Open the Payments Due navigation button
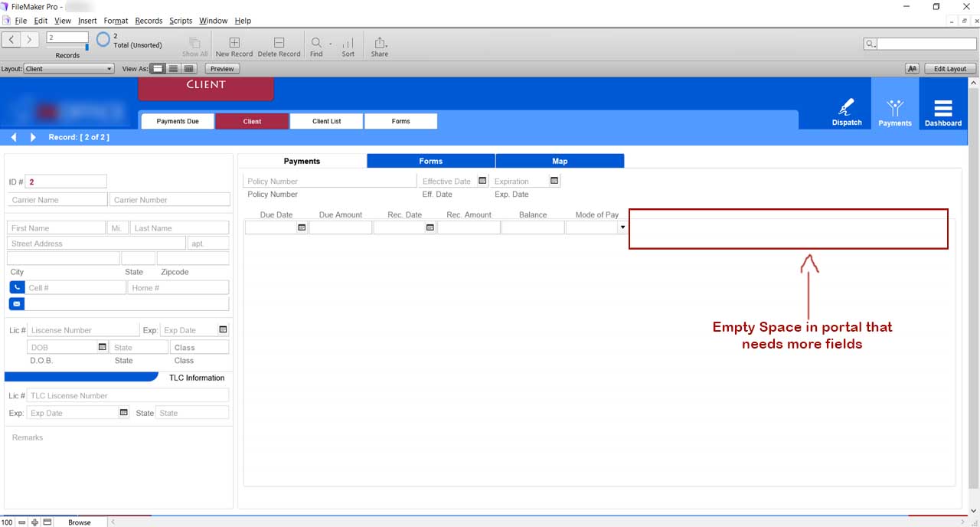980x527 pixels. point(178,121)
